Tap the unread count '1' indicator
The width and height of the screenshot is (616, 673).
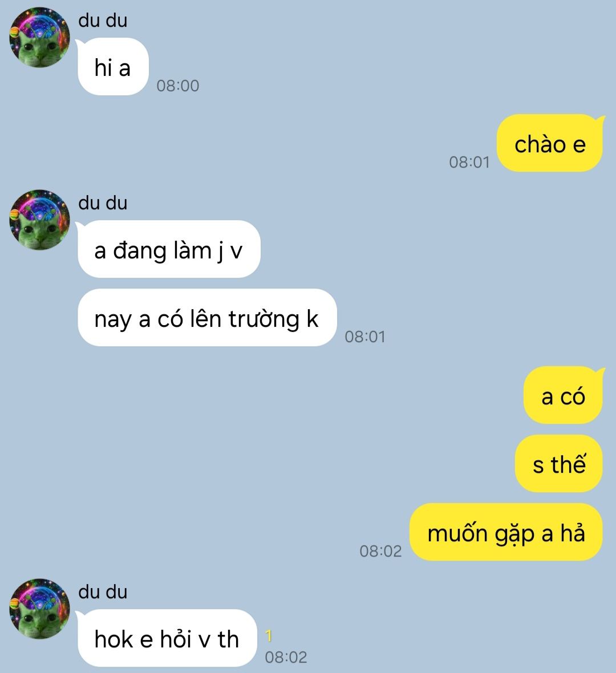269,636
